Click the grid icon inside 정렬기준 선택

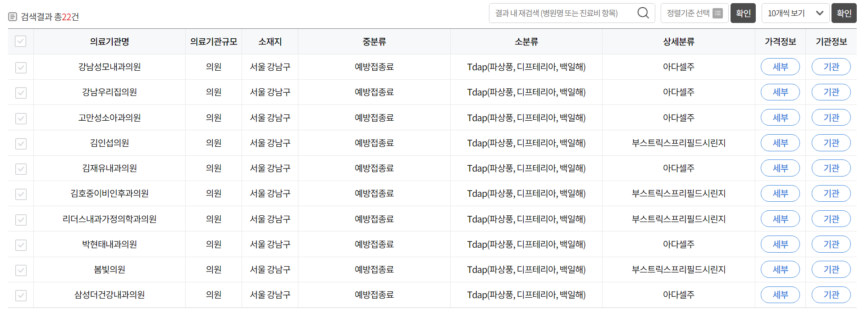point(717,13)
